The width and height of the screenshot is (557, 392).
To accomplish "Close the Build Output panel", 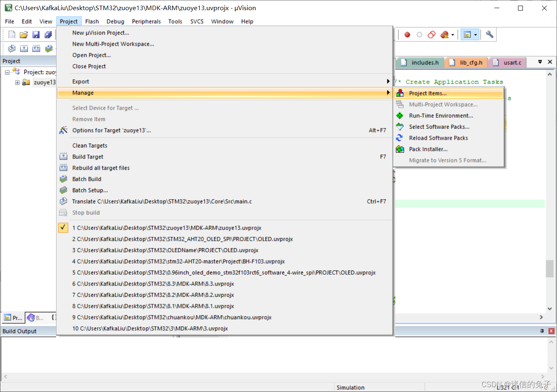I will tap(551, 331).
